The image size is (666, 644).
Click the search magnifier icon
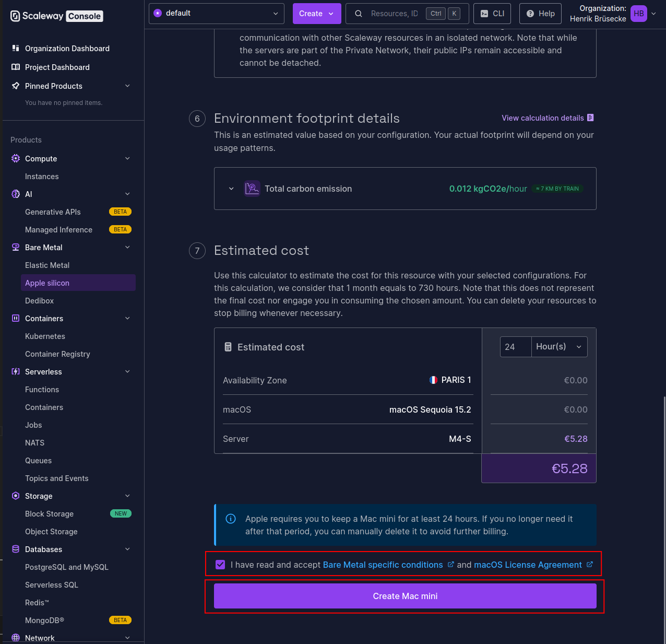click(x=359, y=14)
